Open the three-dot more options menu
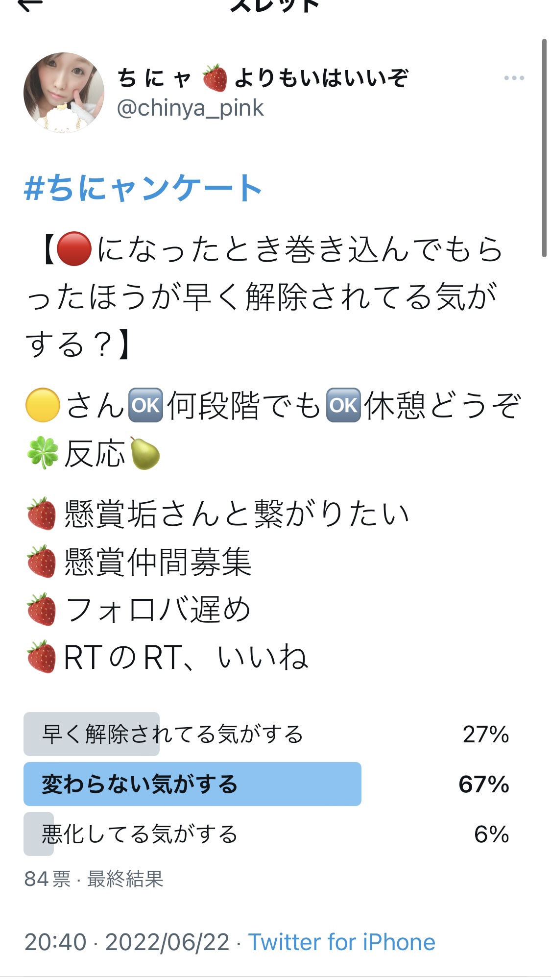The image size is (551, 980). (514, 78)
